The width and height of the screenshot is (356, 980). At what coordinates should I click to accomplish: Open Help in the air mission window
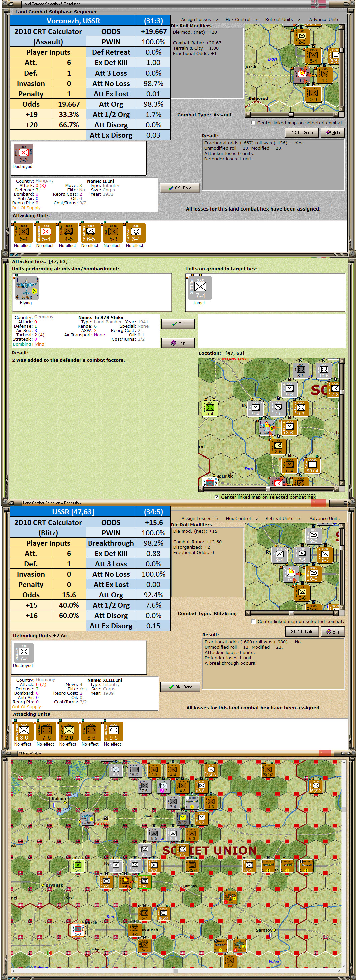(x=178, y=343)
